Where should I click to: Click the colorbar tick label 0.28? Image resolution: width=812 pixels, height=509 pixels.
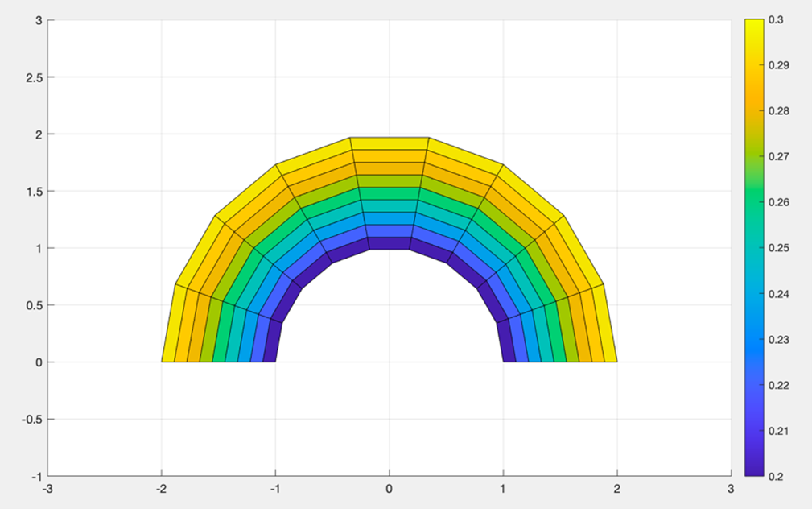point(778,111)
